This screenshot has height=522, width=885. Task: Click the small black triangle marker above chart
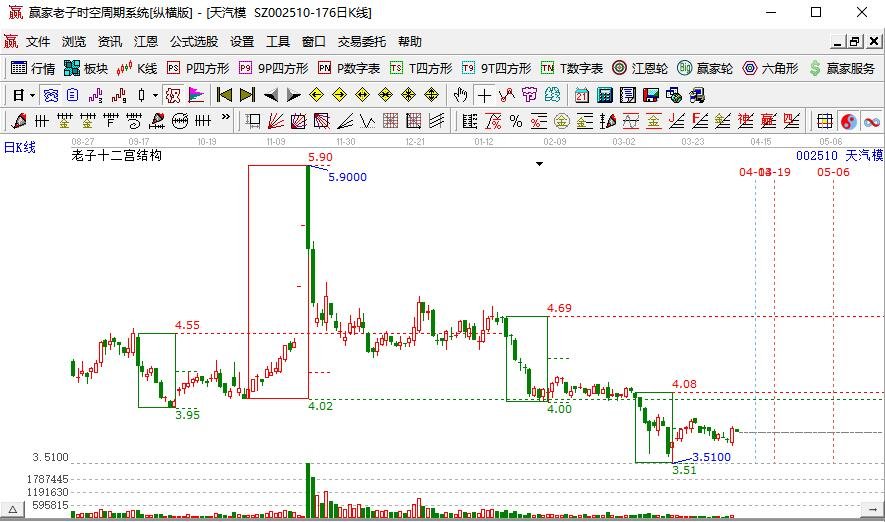539,164
